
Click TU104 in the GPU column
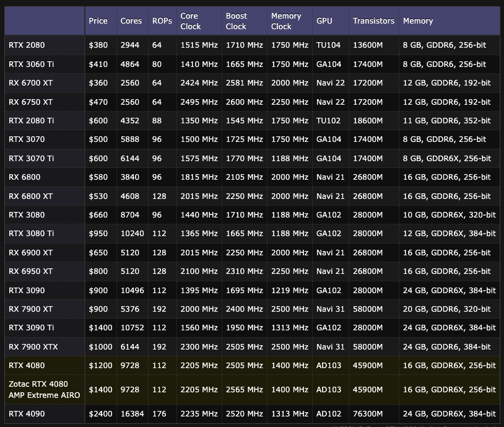328,45
